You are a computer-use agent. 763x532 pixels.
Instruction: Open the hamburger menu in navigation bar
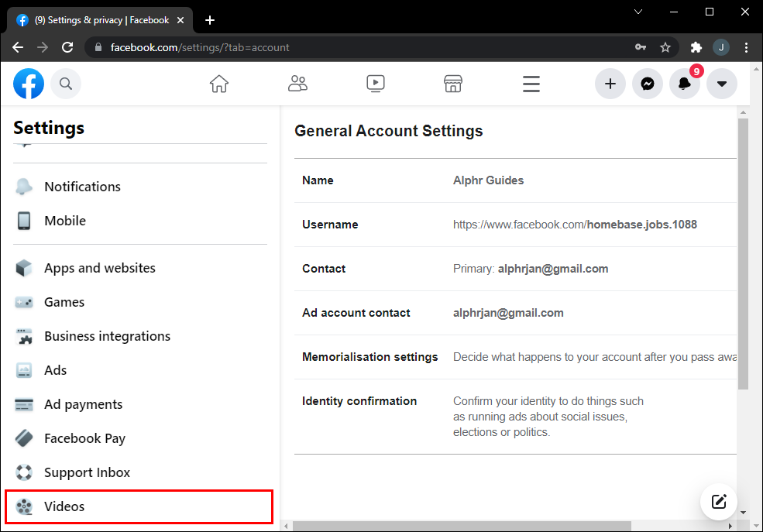[531, 84]
